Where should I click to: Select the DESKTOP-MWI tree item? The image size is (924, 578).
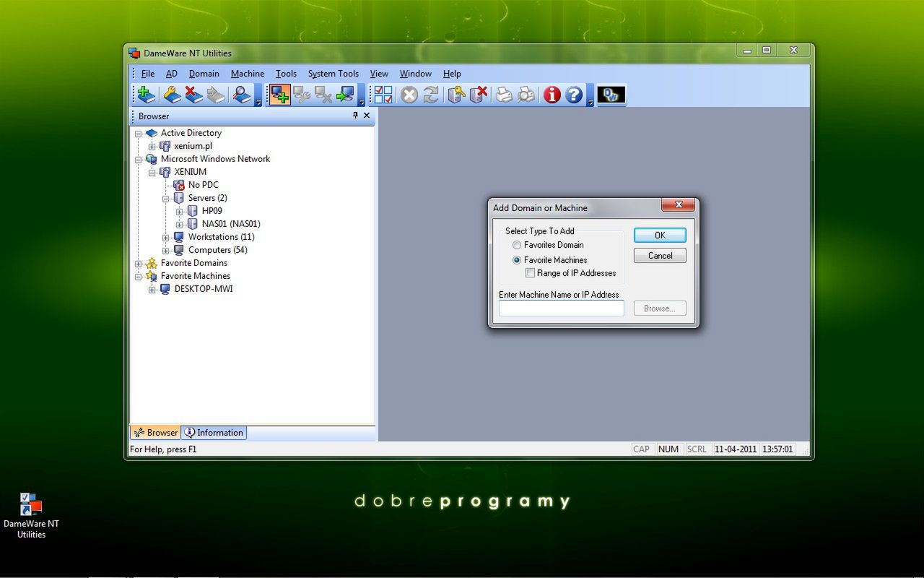click(x=204, y=289)
